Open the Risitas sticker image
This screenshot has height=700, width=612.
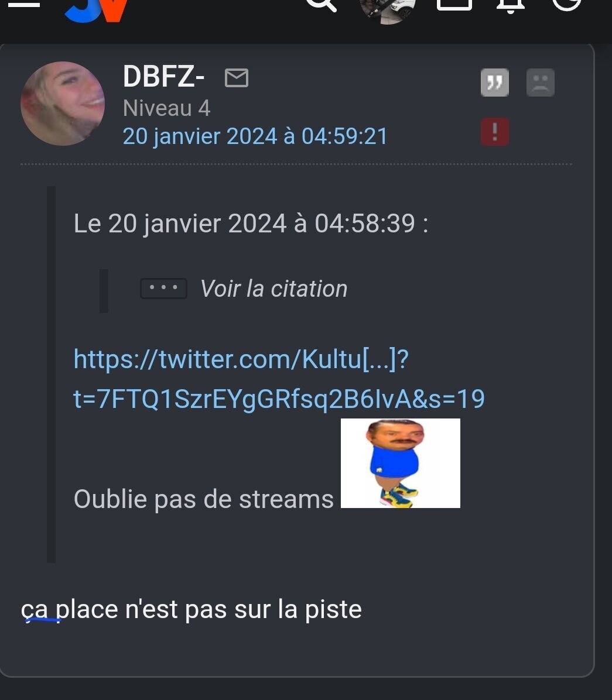click(400, 463)
